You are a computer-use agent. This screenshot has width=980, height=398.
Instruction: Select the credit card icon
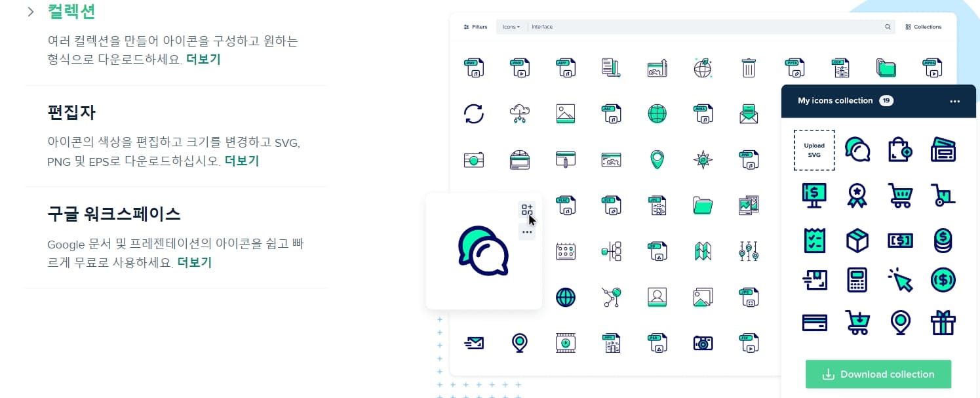814,323
